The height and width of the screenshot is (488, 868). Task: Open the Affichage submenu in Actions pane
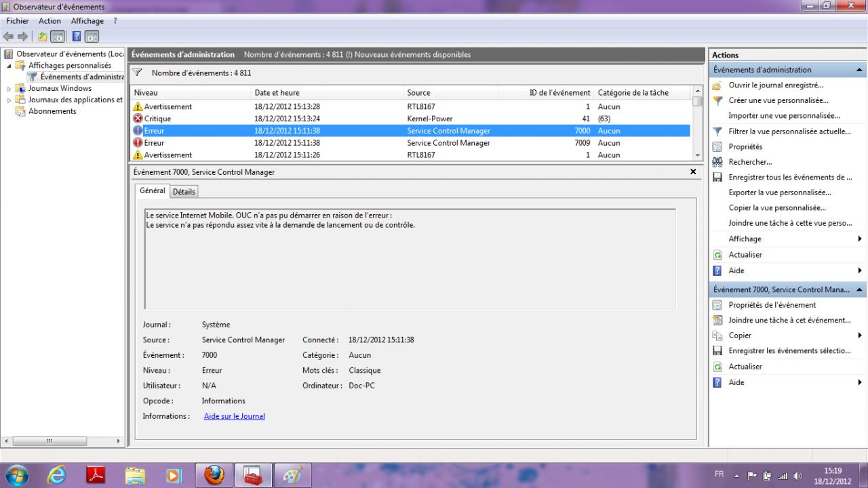pyautogui.click(x=787, y=239)
